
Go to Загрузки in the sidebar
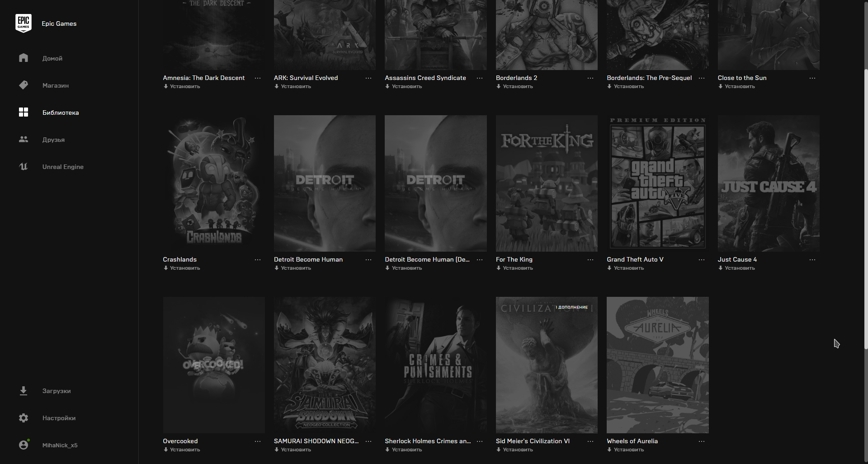coord(57,391)
